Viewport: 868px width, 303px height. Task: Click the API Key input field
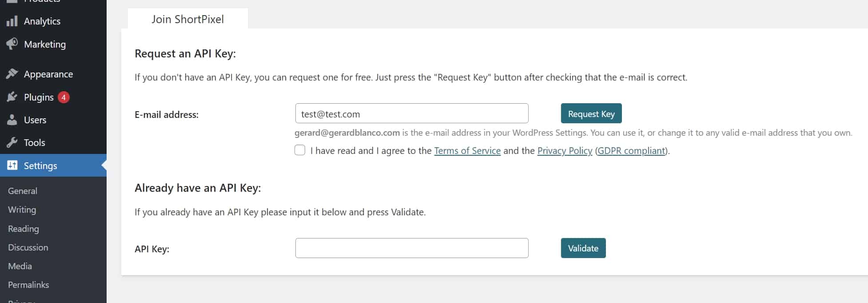click(411, 248)
